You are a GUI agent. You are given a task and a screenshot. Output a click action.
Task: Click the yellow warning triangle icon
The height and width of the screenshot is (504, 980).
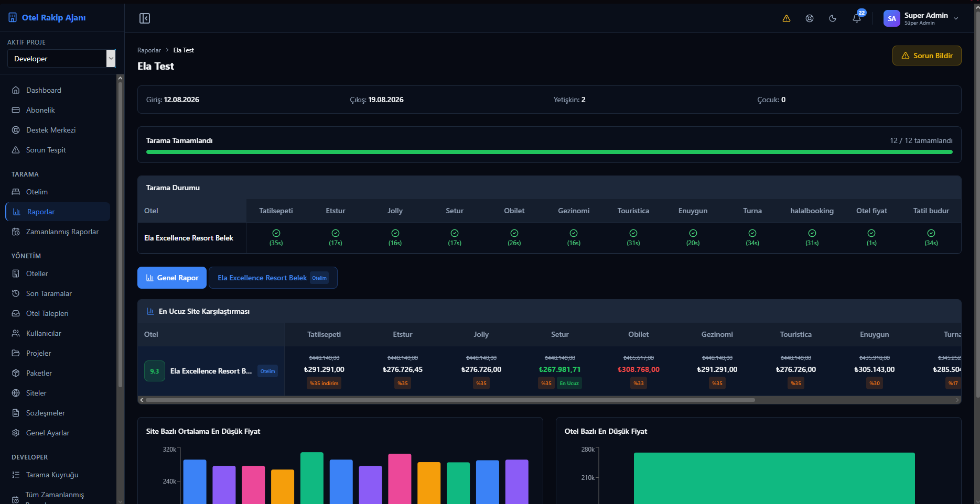pyautogui.click(x=787, y=18)
